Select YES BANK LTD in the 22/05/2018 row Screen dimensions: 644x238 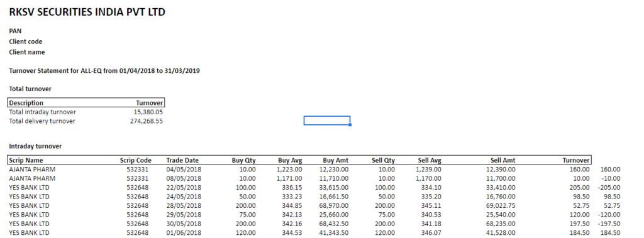coord(29,187)
